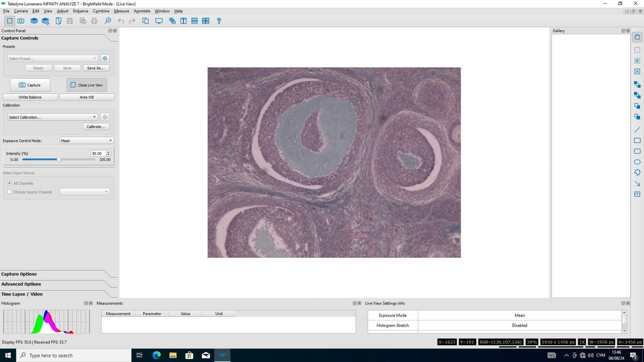Open the Annotate menu
644x362 pixels.
click(x=142, y=11)
